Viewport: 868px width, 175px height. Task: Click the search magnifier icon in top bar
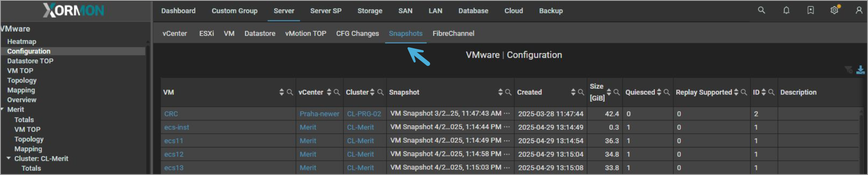pyautogui.click(x=761, y=10)
